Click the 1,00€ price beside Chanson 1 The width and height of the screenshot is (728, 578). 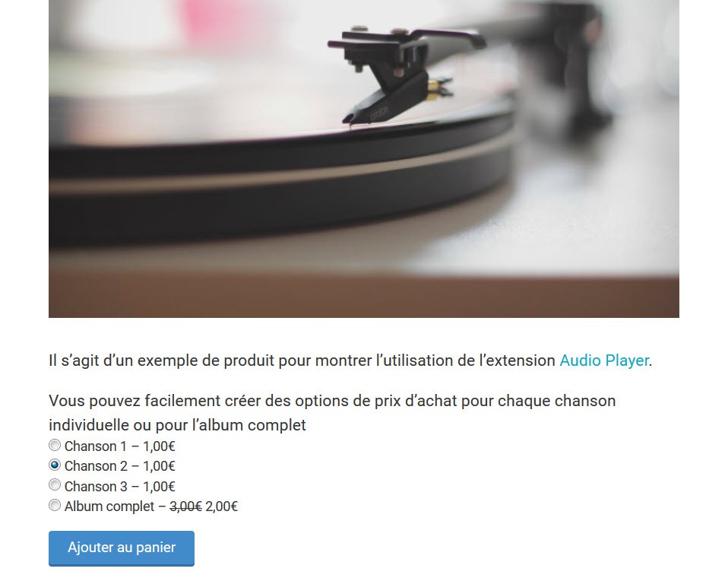(x=159, y=446)
